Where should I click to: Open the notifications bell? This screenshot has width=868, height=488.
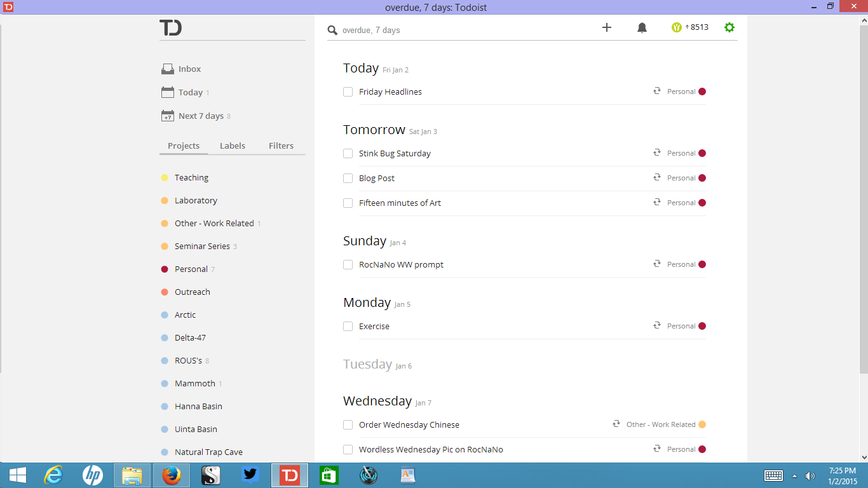pos(642,27)
